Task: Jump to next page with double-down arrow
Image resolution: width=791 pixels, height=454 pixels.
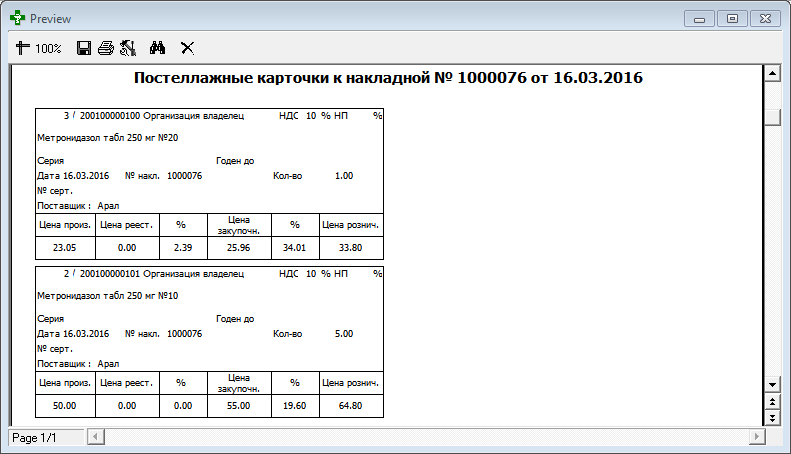Action: pyautogui.click(x=771, y=416)
